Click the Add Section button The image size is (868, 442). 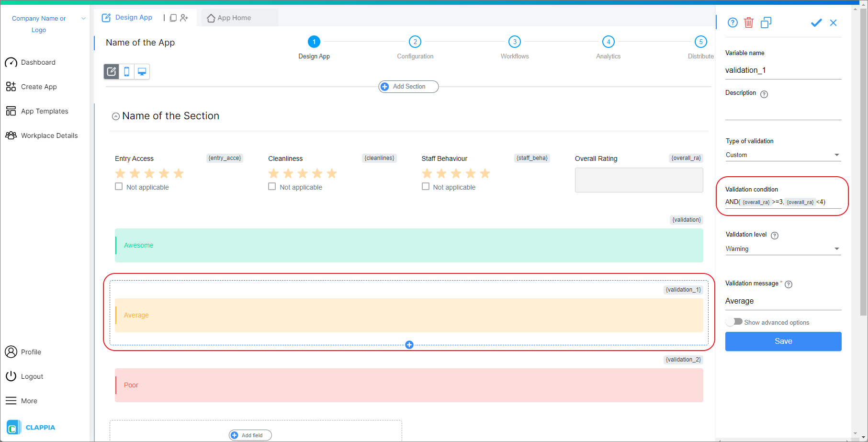tap(408, 87)
